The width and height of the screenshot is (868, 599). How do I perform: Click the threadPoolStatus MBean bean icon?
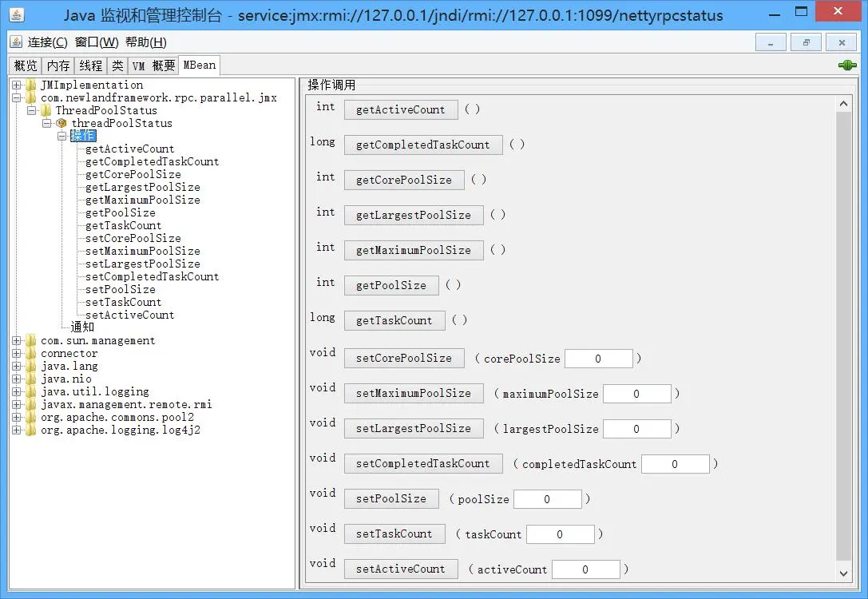pos(61,123)
